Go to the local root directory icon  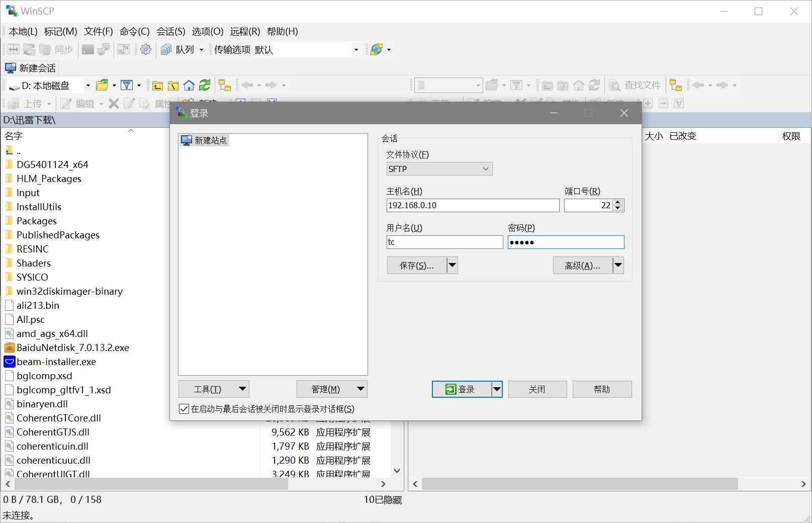173,85
